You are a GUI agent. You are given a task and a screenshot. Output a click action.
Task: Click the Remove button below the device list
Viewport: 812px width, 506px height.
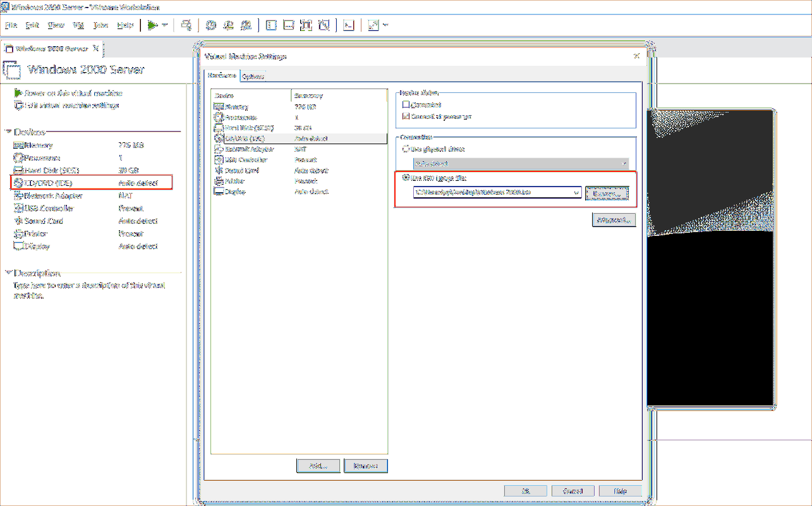366,466
